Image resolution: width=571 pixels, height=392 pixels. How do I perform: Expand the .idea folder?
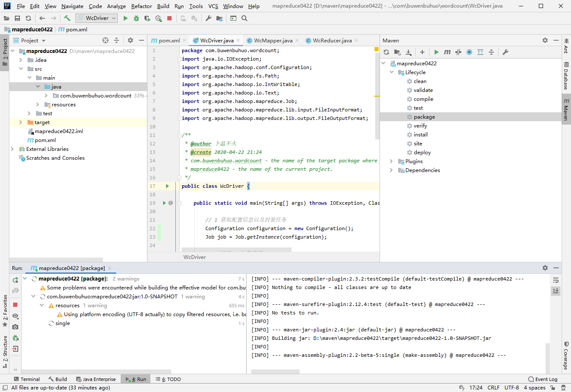pos(21,60)
